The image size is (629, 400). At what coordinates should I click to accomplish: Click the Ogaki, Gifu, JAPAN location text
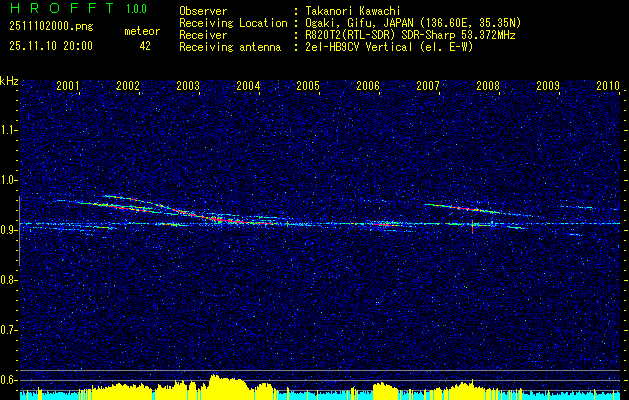click(x=413, y=23)
